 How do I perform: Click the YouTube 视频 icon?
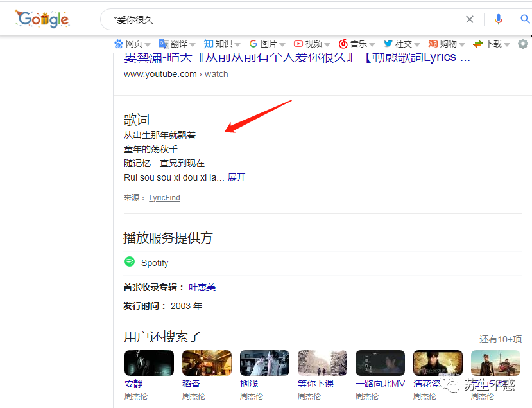[x=298, y=44]
